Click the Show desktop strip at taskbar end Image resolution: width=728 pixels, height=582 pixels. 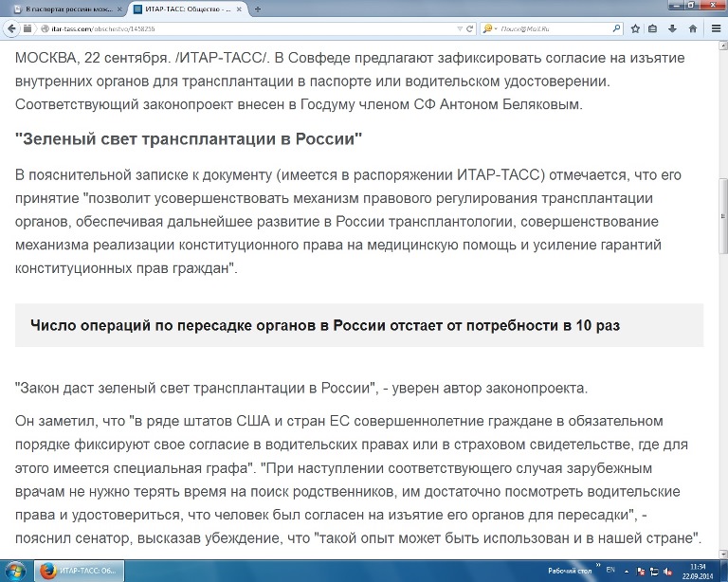[724, 571]
